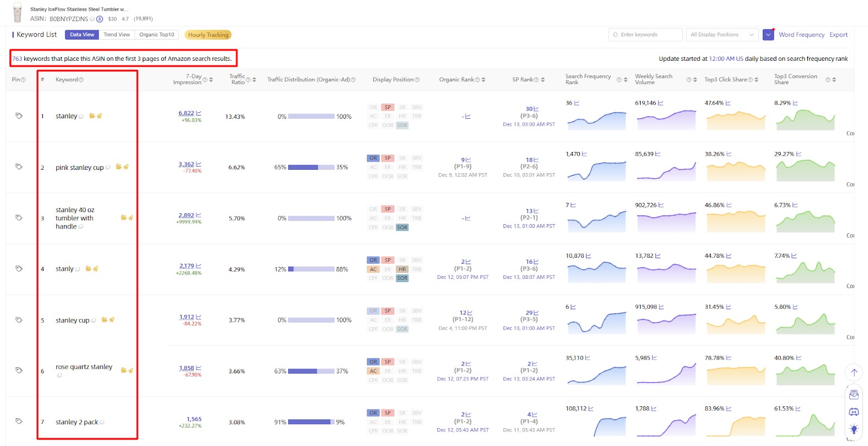Click the rocket icon beside the 'stanly' keyword
The width and height of the screenshot is (868, 446).
tap(95, 269)
